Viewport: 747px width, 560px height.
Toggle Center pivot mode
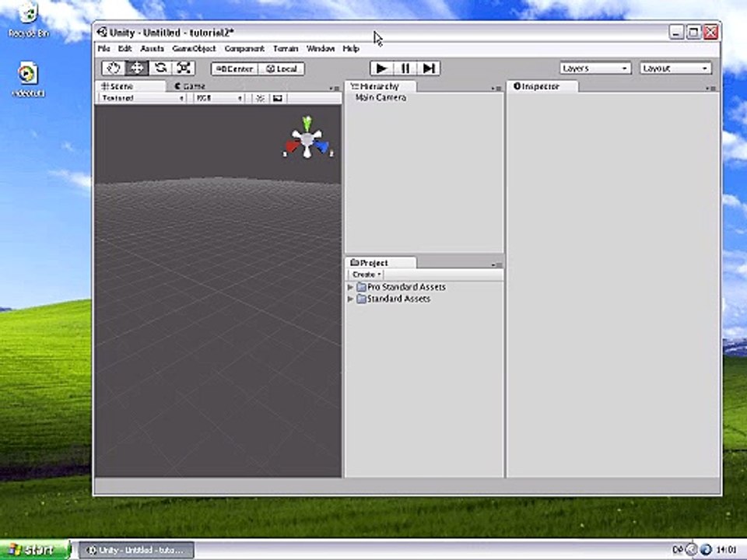tap(234, 68)
